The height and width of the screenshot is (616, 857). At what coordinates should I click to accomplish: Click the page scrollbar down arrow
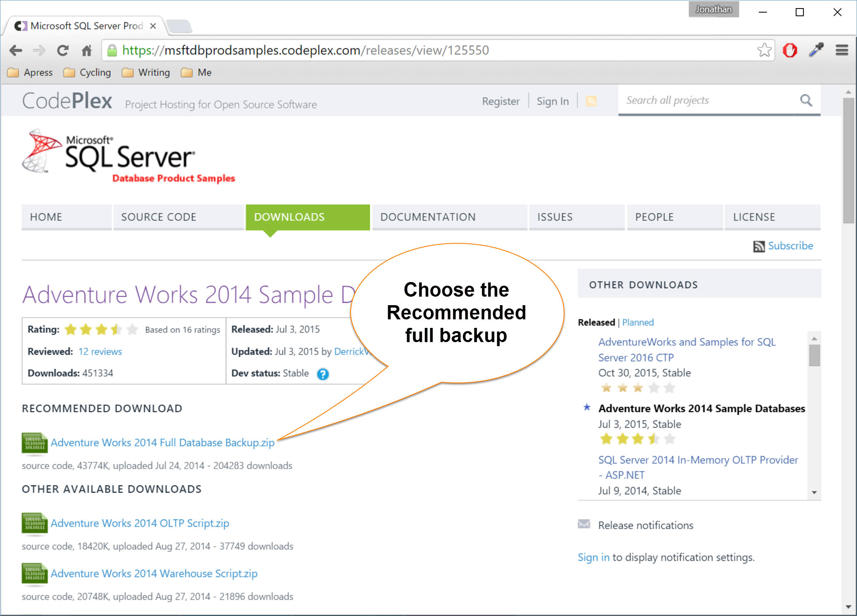click(x=848, y=607)
